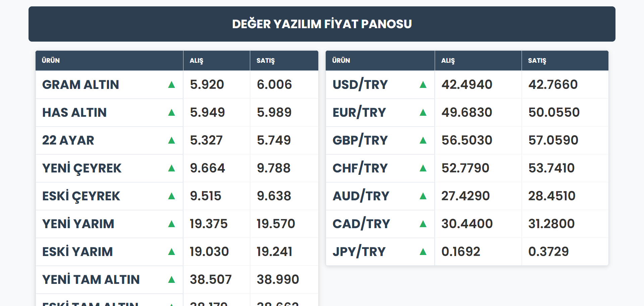Click the up arrow beside JPY/TRY
644x306 pixels.
coord(423,252)
